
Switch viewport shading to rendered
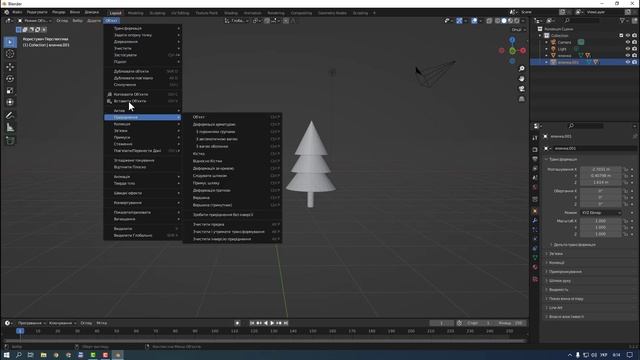click(x=517, y=20)
